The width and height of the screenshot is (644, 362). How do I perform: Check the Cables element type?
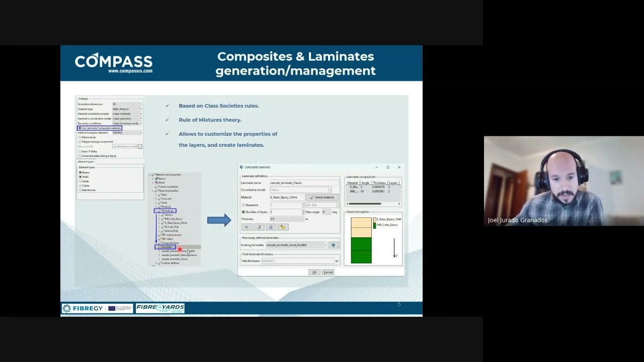[80, 186]
